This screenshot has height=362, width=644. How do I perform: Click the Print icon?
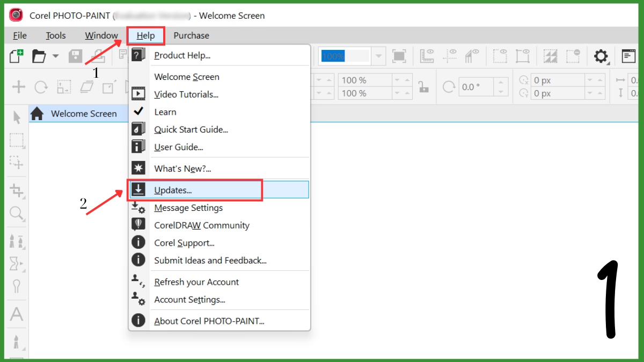pyautogui.click(x=98, y=56)
